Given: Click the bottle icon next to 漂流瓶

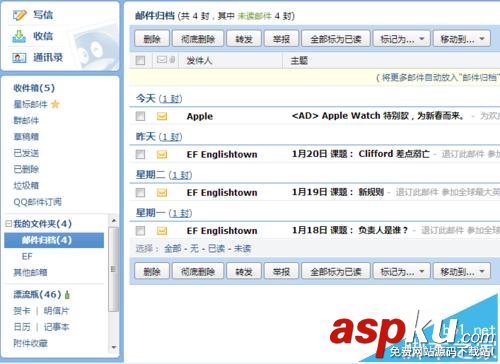Looking at the screenshot, I should click(x=67, y=295).
